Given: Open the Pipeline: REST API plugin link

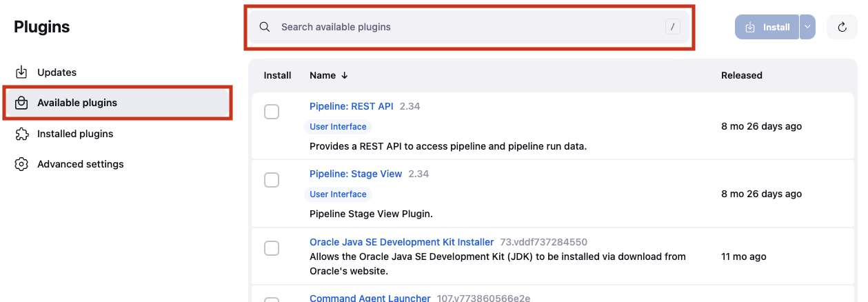Looking at the screenshot, I should (x=352, y=106).
